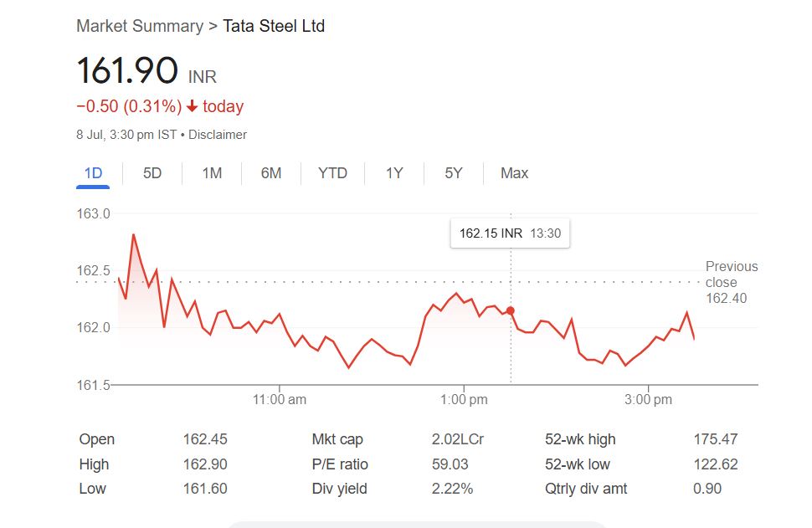Select the 1D chart range tab
This screenshot has height=528, width=812.
93,173
